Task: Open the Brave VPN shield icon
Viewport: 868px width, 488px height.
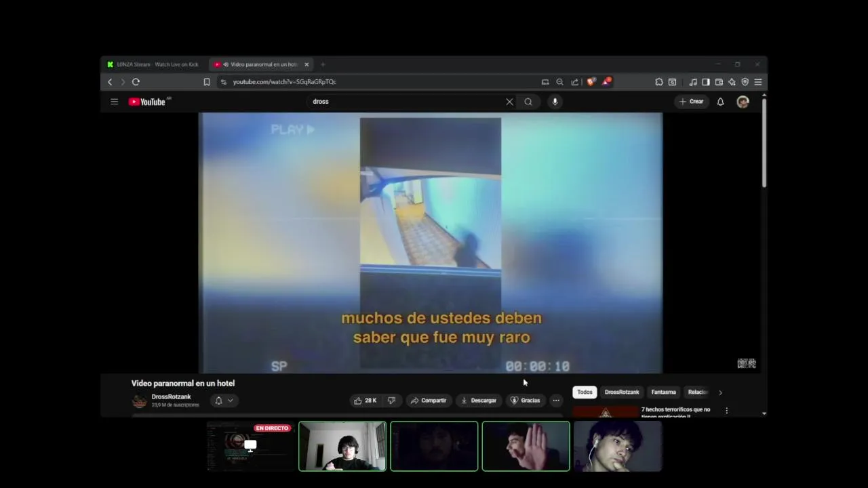Action: click(745, 82)
